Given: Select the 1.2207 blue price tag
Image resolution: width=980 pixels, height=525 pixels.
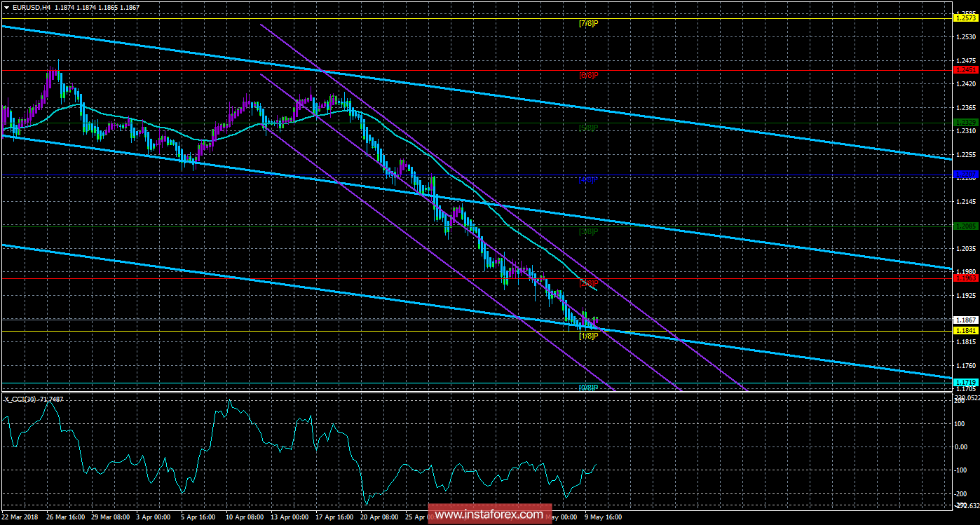Looking at the screenshot, I should pos(965,174).
